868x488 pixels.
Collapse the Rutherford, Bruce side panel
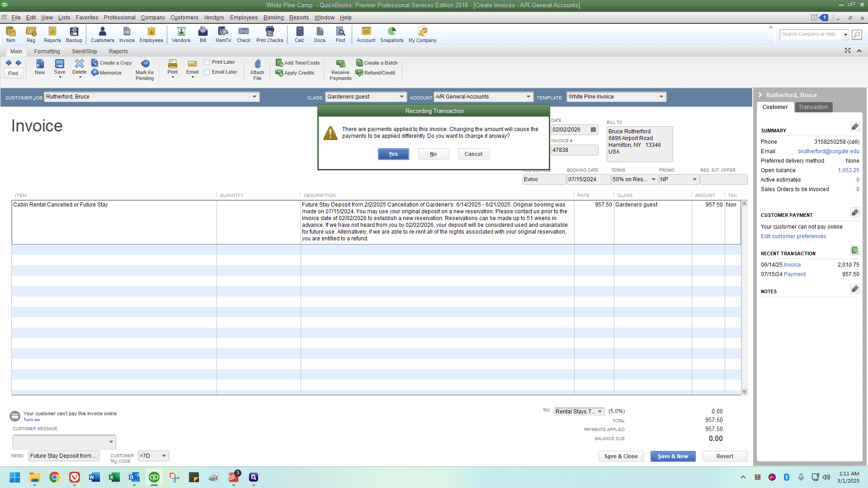pos(760,95)
